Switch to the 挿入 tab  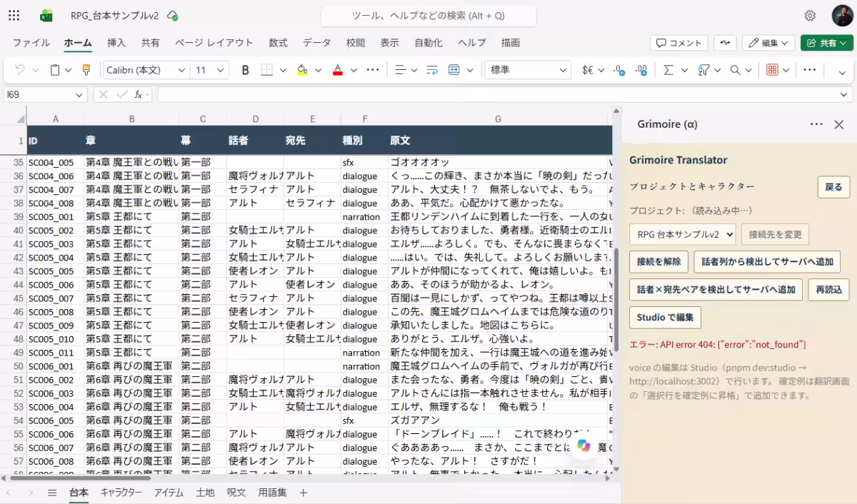116,43
